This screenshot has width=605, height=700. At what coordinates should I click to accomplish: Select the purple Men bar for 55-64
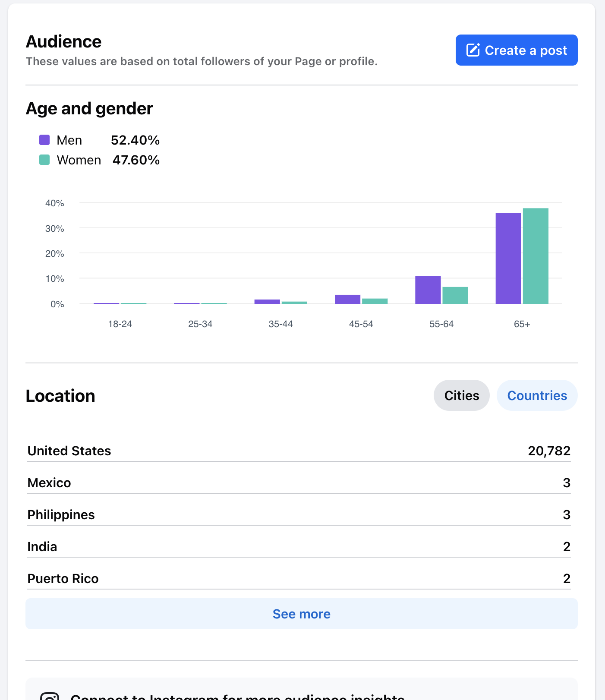(x=428, y=290)
